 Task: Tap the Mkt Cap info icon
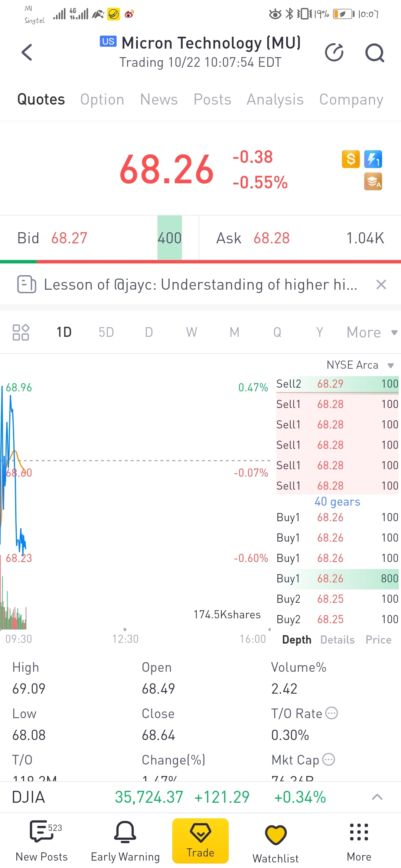click(x=329, y=759)
